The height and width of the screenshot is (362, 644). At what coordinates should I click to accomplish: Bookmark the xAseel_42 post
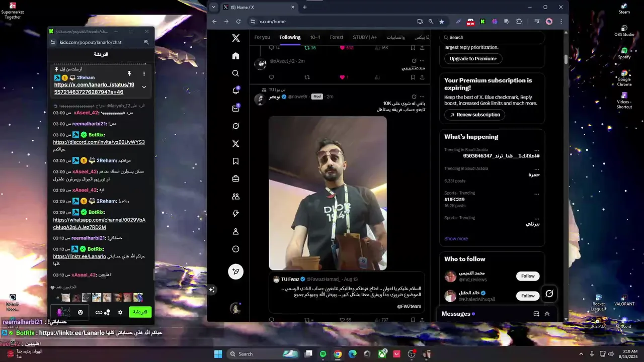pyautogui.click(x=413, y=77)
